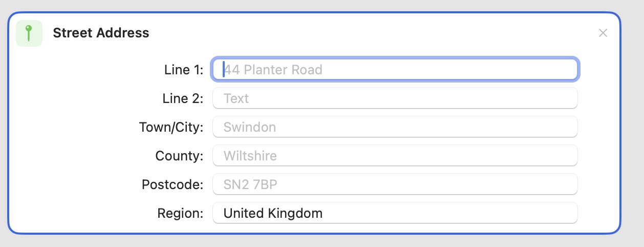Activate the County field showing Wiltshire
644x247 pixels.
395,155
